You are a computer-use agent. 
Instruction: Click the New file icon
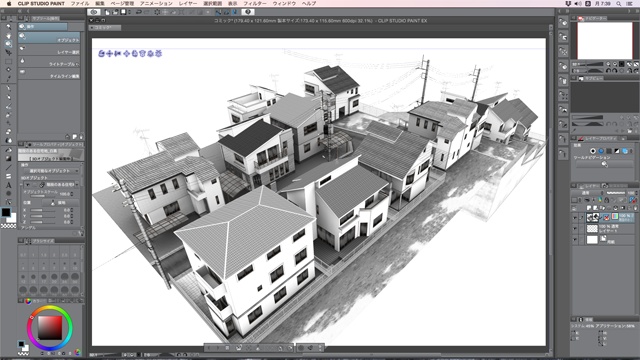coord(107,12)
